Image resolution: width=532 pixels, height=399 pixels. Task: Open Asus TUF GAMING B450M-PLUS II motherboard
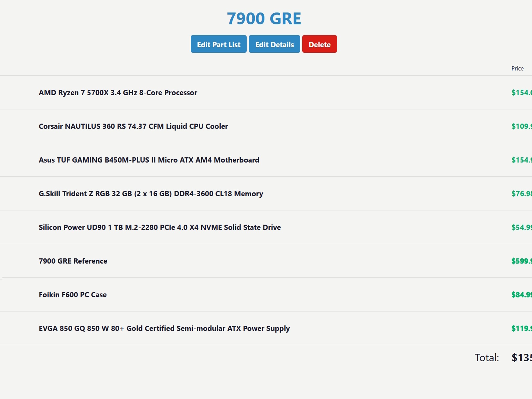coord(149,160)
